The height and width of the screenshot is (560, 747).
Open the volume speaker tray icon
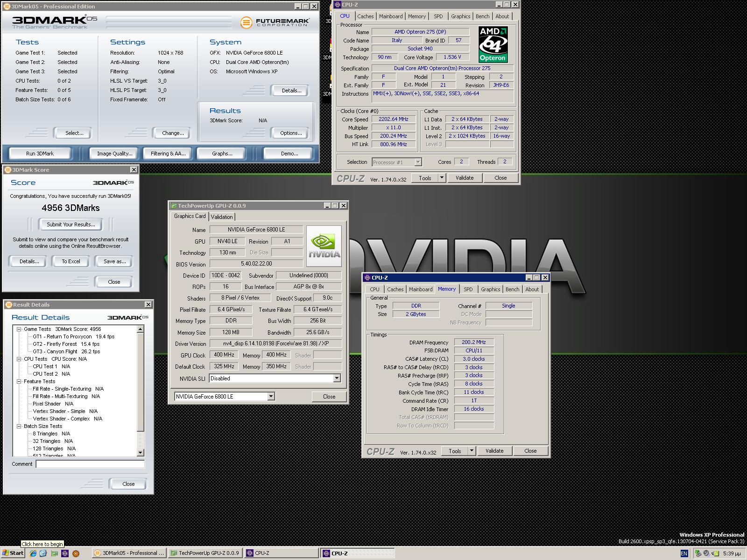pos(706,553)
